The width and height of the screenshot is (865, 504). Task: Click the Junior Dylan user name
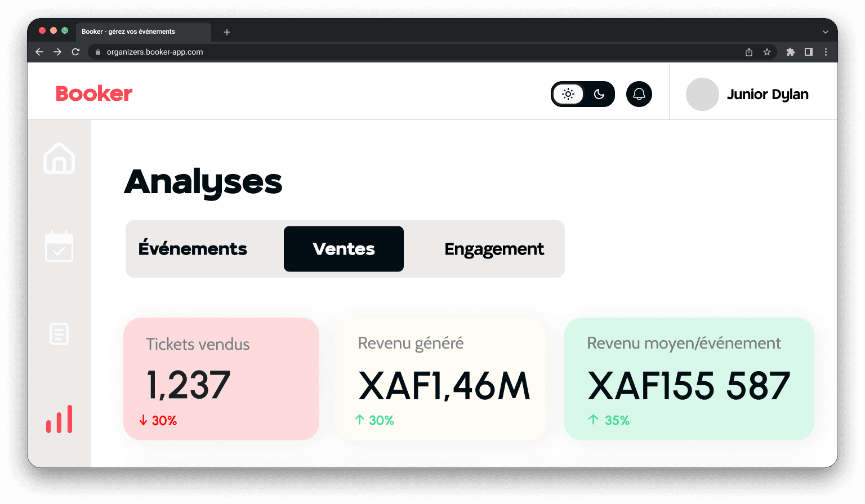(768, 94)
